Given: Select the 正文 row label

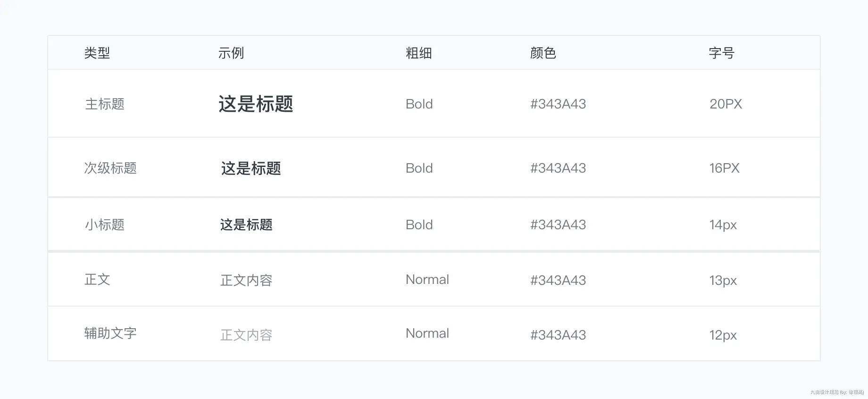Looking at the screenshot, I should [97, 279].
